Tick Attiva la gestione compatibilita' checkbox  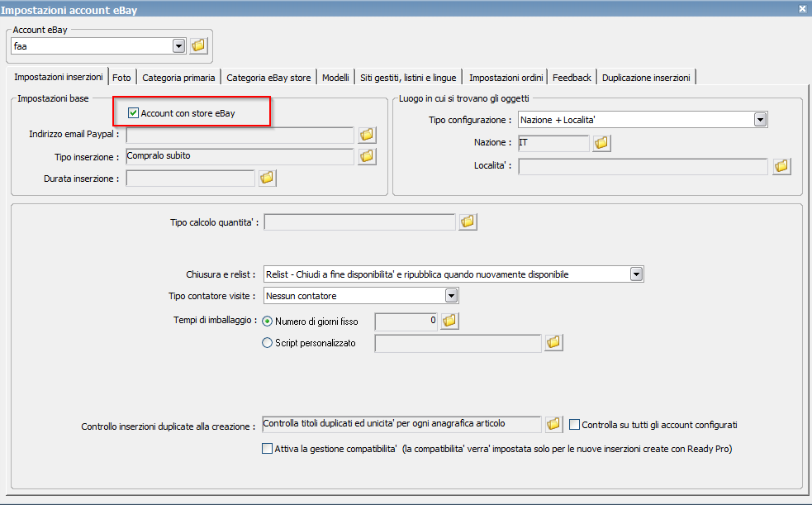(x=267, y=449)
